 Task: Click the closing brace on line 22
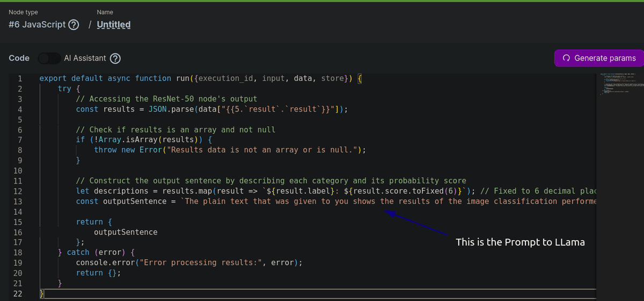pos(42,294)
